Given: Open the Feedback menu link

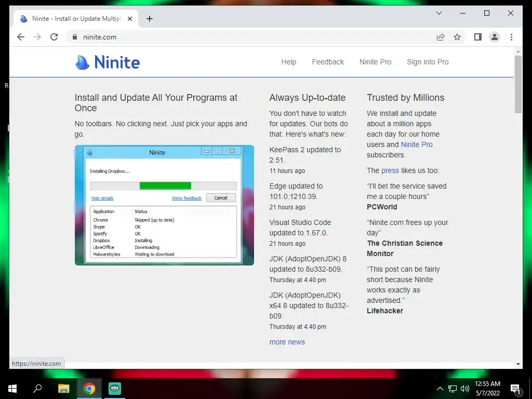Looking at the screenshot, I should coord(328,62).
